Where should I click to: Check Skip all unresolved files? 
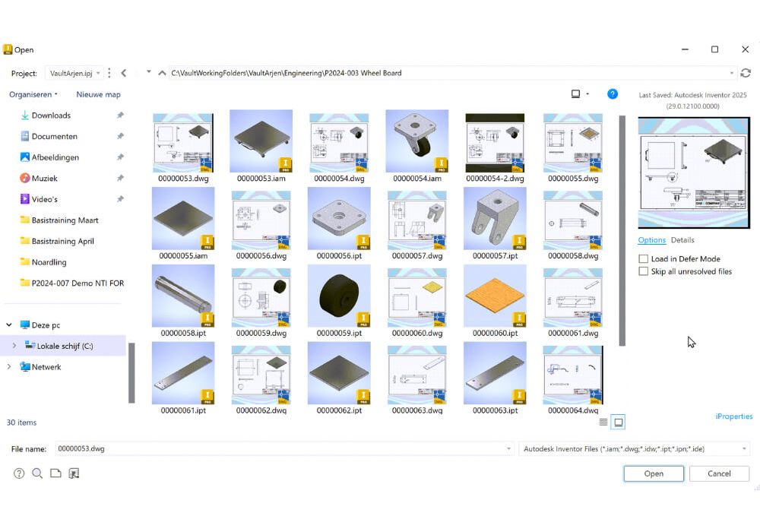tap(644, 271)
